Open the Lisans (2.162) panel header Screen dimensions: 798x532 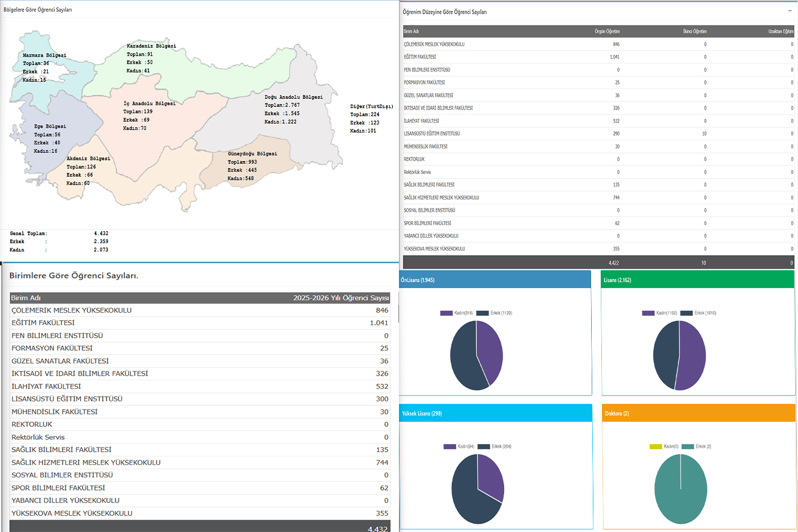point(697,280)
